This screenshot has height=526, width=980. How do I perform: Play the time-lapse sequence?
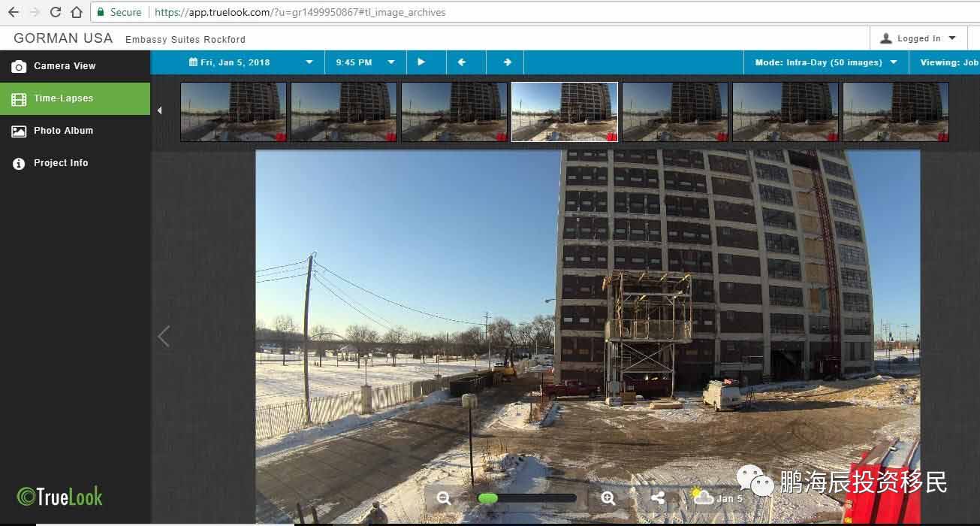click(x=421, y=62)
